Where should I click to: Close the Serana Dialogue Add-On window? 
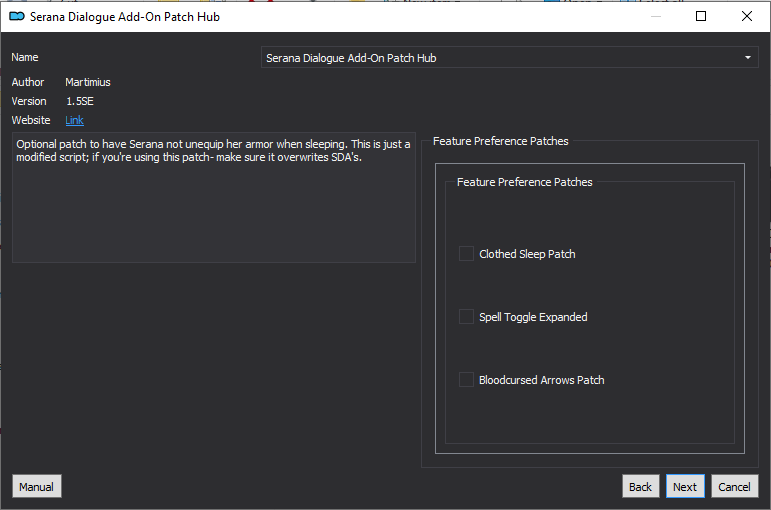click(x=747, y=16)
